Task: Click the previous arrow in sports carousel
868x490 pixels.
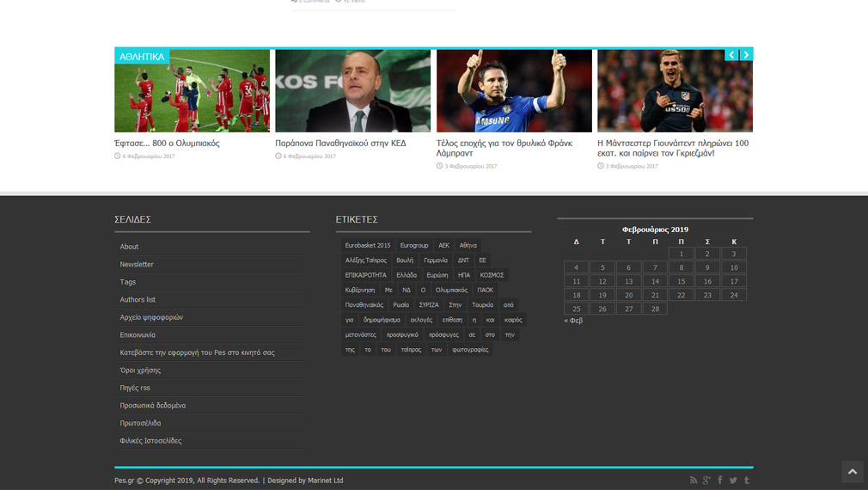Action: (731, 54)
